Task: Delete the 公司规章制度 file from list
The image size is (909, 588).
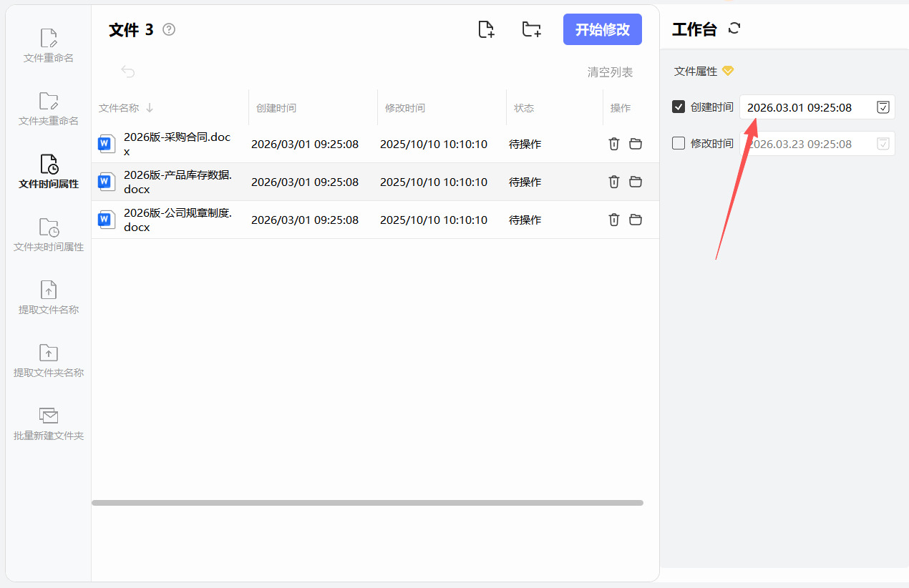Action: [x=613, y=220]
